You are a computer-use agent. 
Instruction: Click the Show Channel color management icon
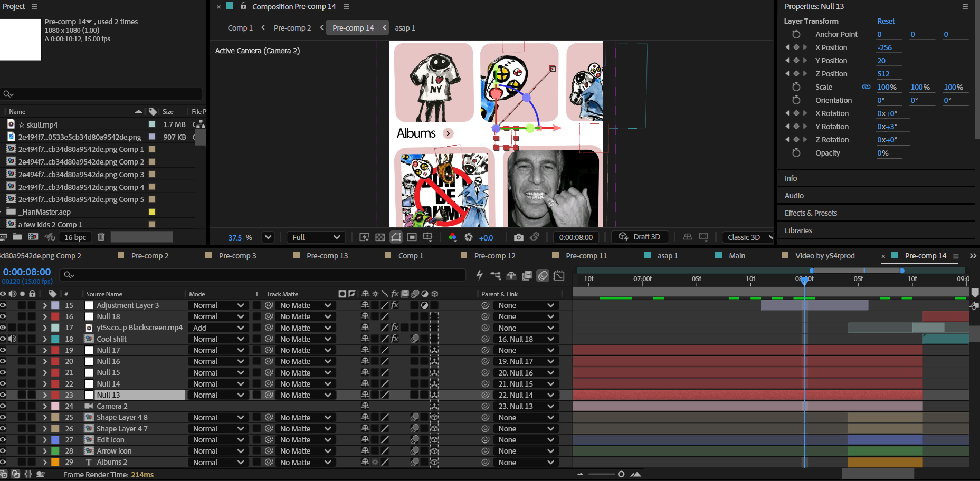(x=452, y=237)
